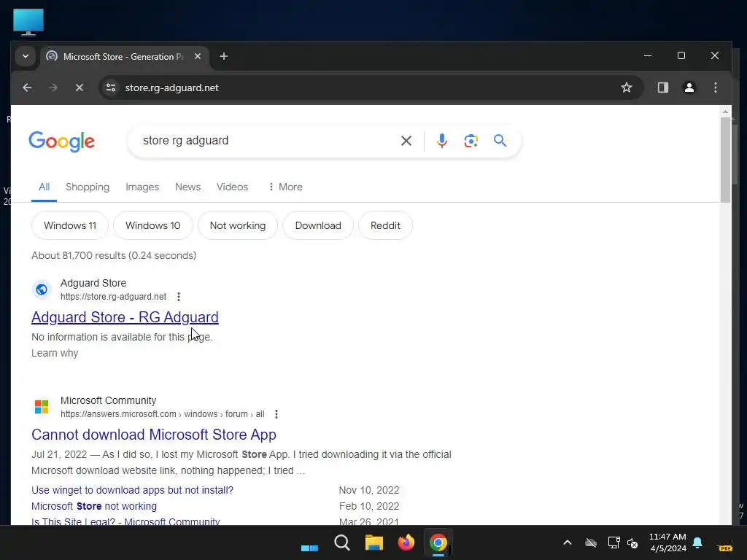Screen dimensions: 747x560
Task: Open the notification bell
Action: coord(697,542)
